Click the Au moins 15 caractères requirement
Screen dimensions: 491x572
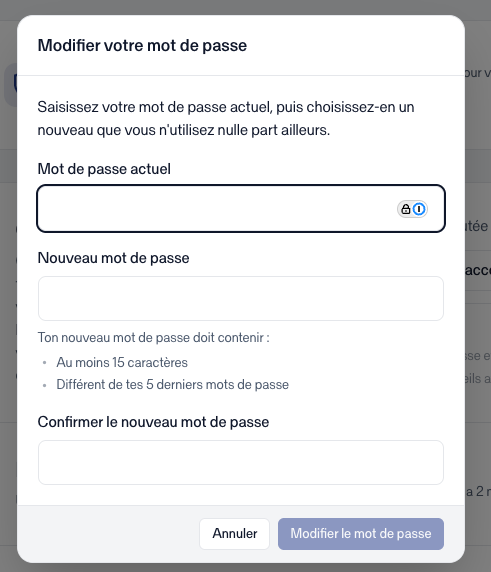[x=122, y=363]
